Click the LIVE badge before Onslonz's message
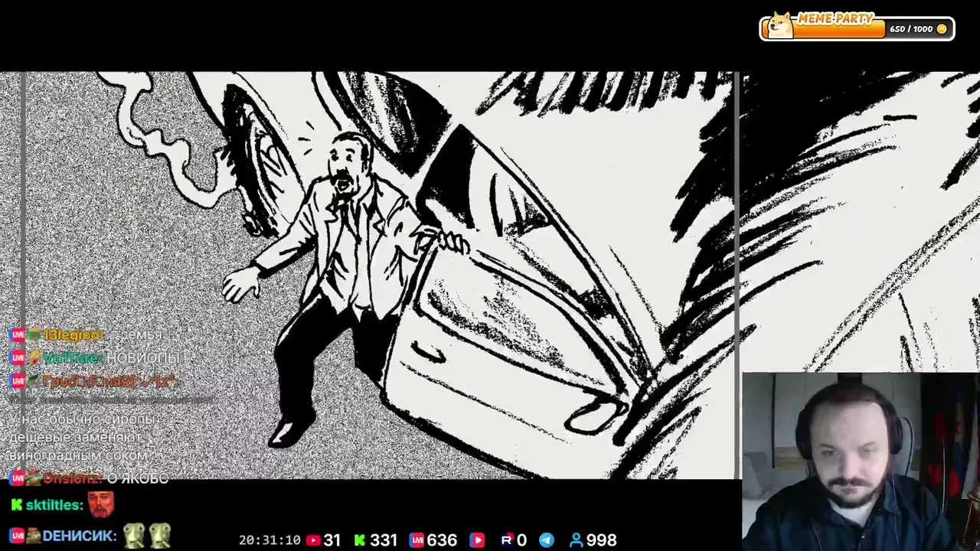The height and width of the screenshot is (551, 980). [18, 478]
